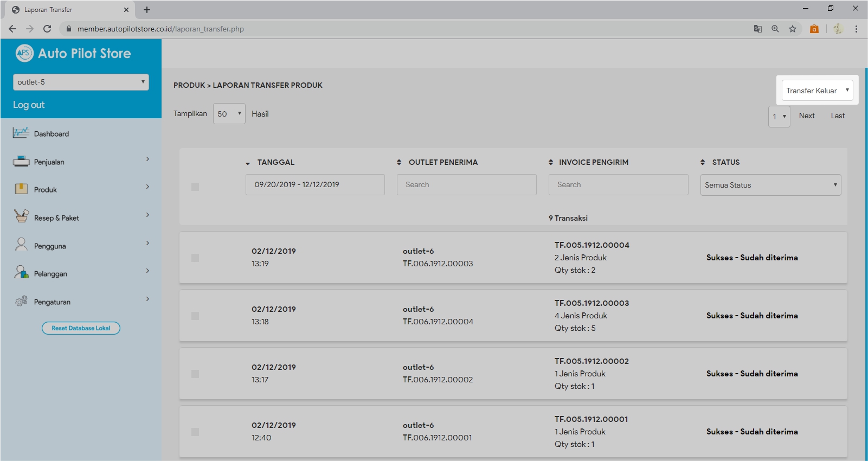
Task: Check the row for invoice TF.005.1912.00004
Action: tap(195, 258)
